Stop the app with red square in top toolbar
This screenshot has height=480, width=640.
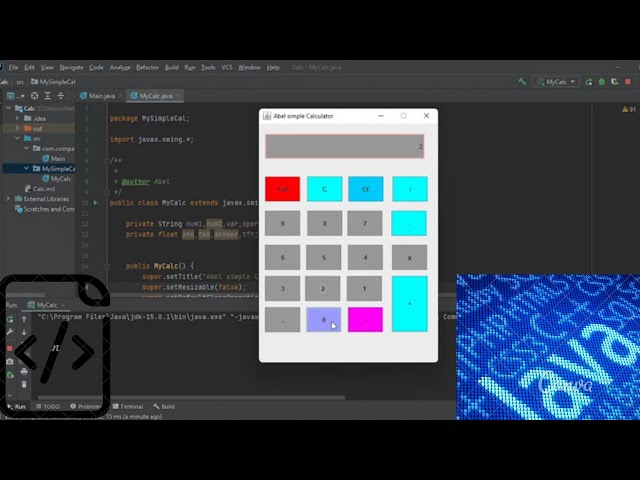pyautogui.click(x=628, y=82)
